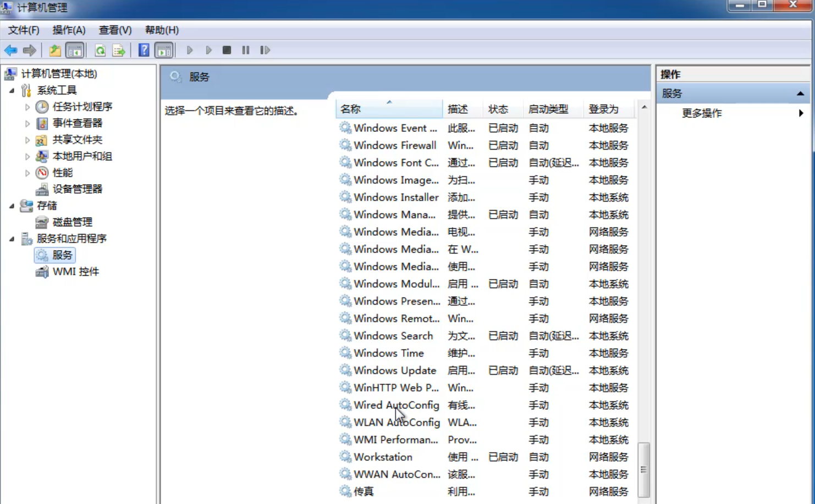
Task: Click the Restart Service icon
Action: coord(265,51)
